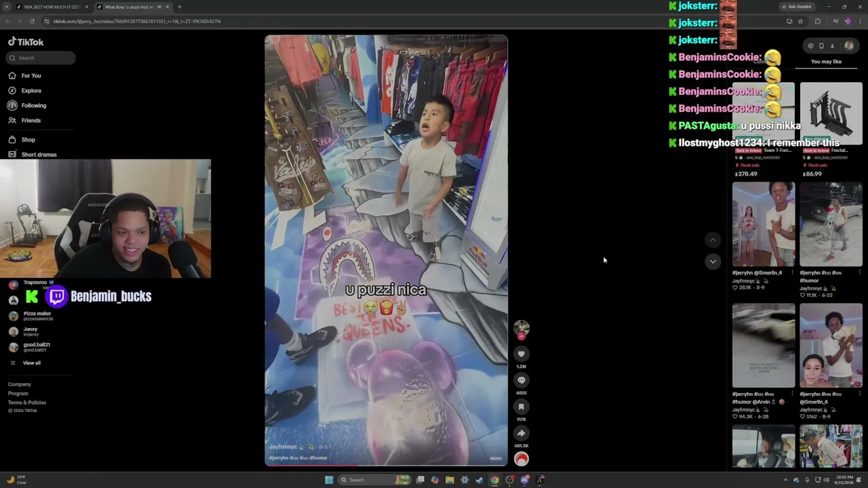Open the Terms & Policies footer link

(27, 403)
